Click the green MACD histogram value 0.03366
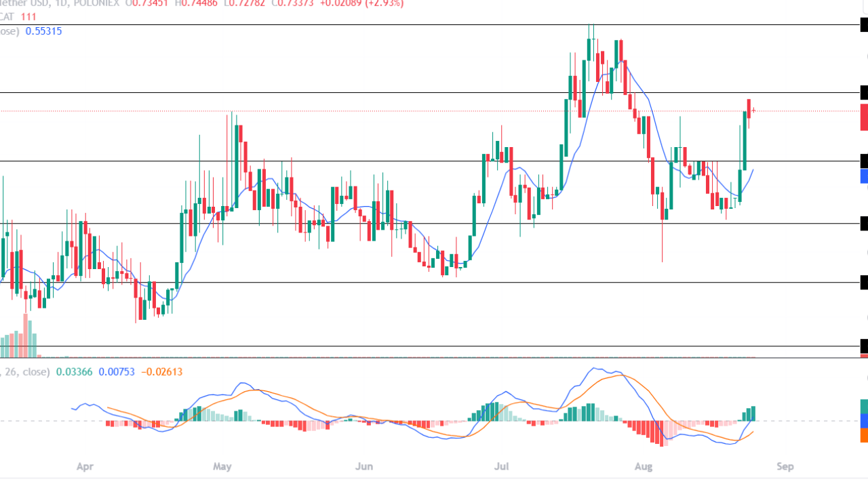This screenshot has height=488, width=868. click(75, 371)
